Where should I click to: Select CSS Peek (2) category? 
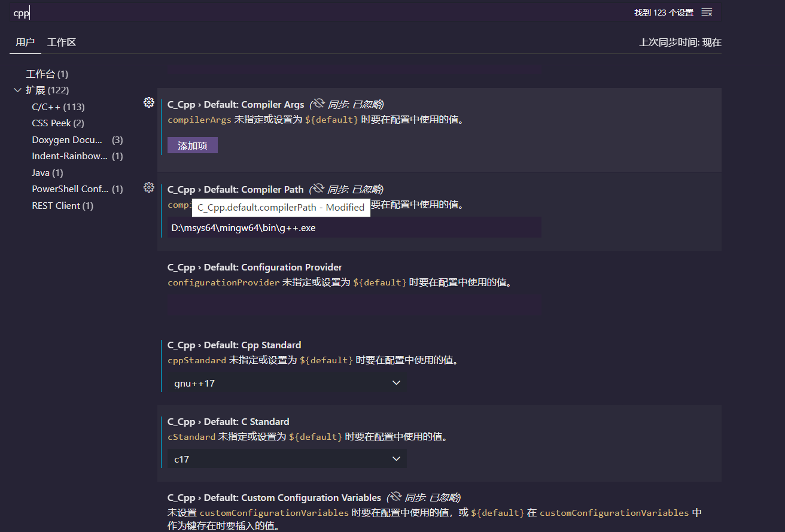coord(58,123)
